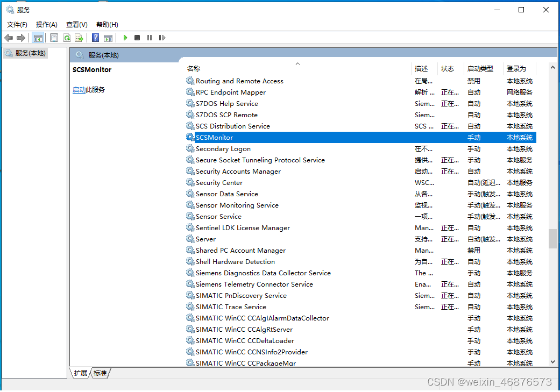Open the 操作(A) menu
560x392 pixels.
click(x=46, y=25)
